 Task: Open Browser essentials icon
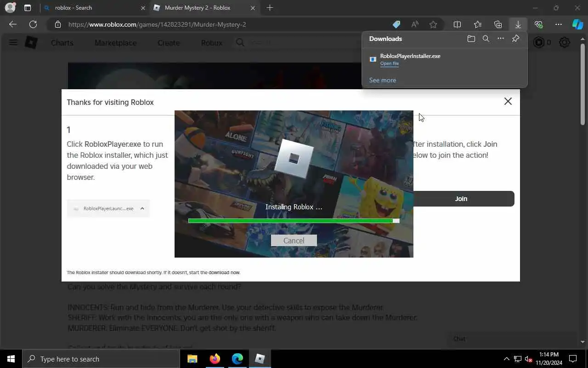538,24
